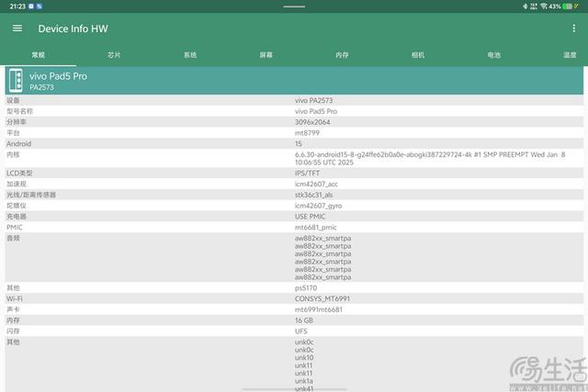Open the 屏幕 tab
The image size is (588, 392).
point(266,55)
